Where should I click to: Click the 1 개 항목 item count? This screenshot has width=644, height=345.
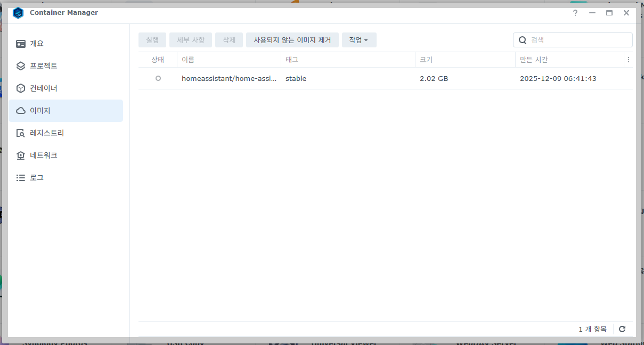coord(592,329)
